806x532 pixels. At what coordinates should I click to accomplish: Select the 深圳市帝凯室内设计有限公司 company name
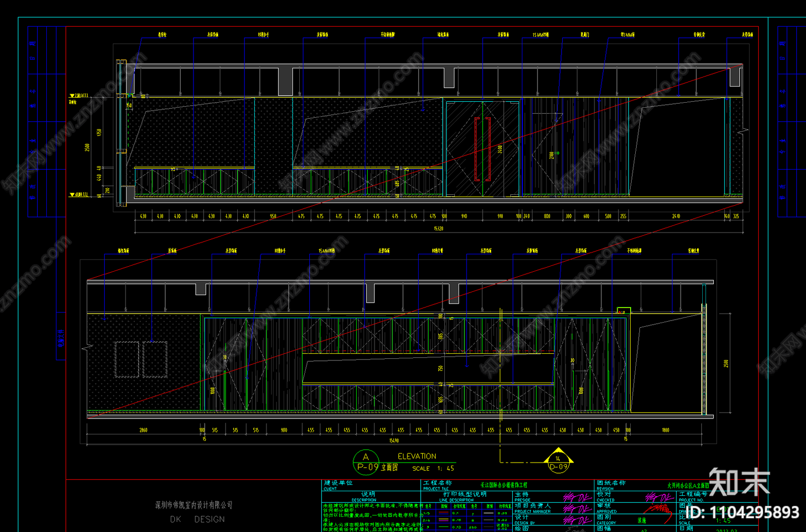(x=194, y=505)
